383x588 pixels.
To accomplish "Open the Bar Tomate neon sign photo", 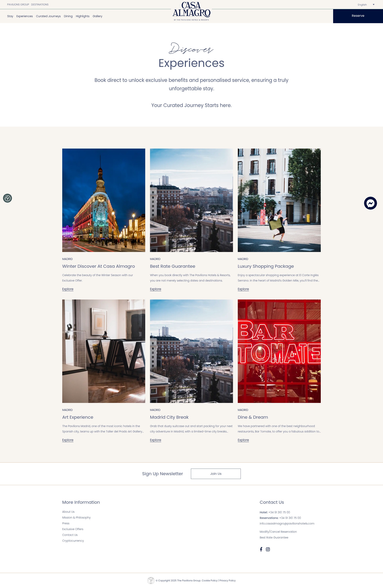I will pos(279,351).
